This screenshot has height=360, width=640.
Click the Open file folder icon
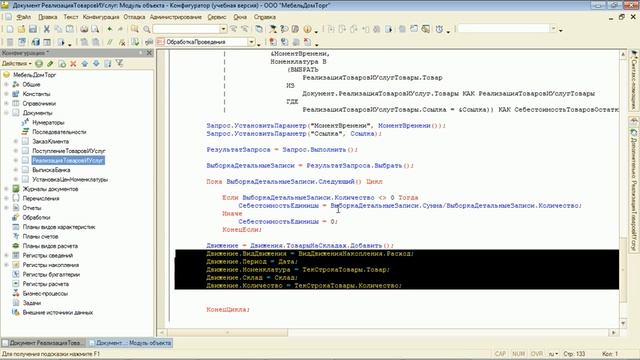point(21,29)
